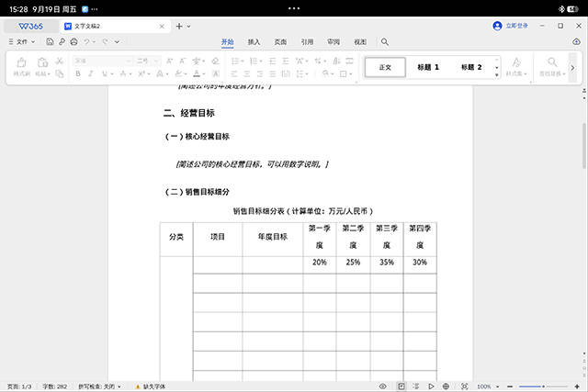Apply the 标题 1 heading style
This screenshot has height=392, width=588.
(428, 67)
